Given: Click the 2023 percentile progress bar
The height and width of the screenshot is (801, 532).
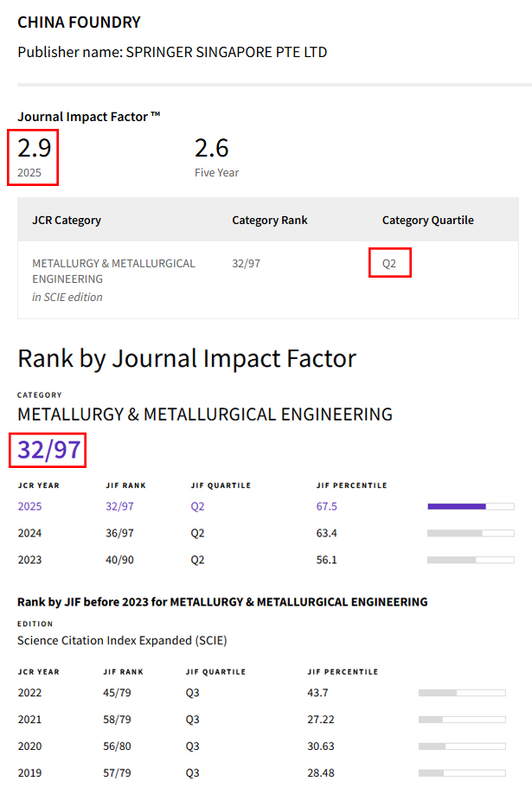Looking at the screenshot, I should coord(471,560).
